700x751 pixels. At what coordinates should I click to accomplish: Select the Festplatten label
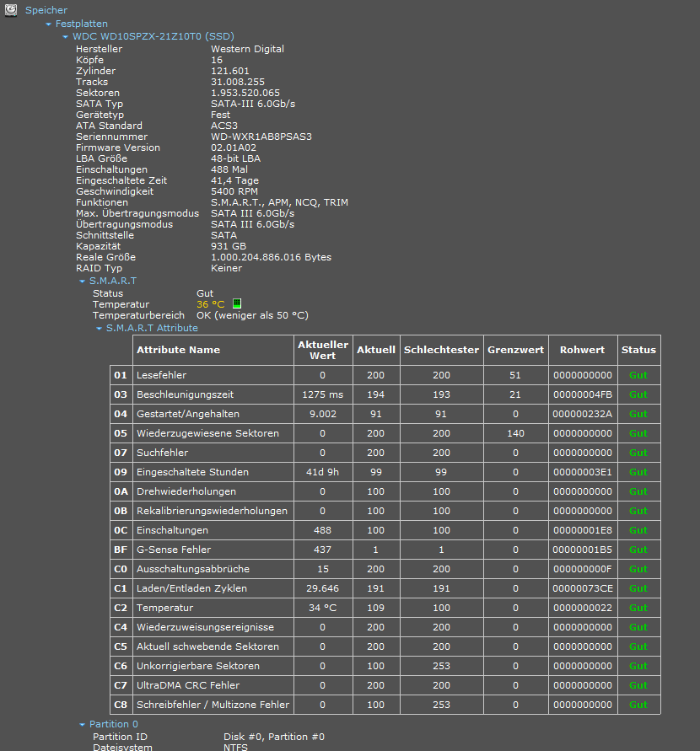click(x=82, y=24)
